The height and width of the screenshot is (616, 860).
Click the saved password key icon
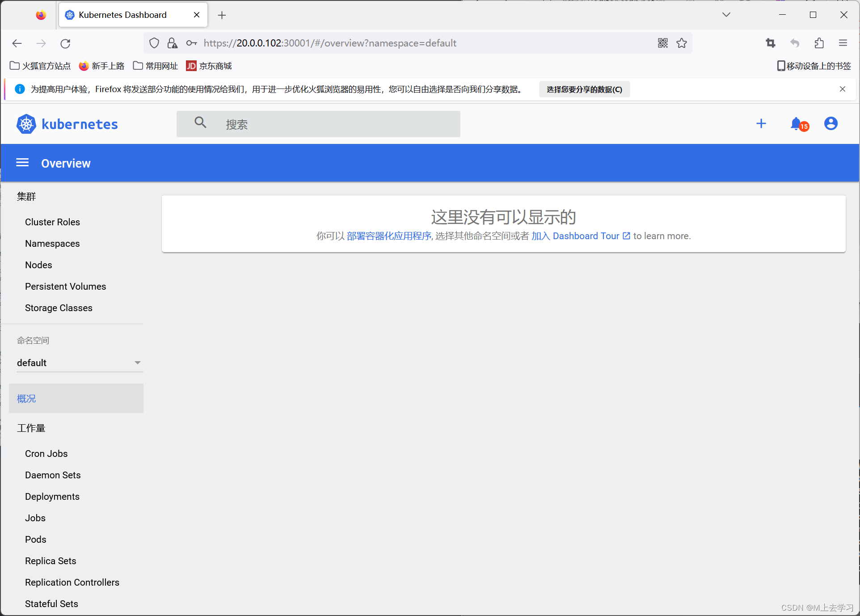[x=192, y=43]
